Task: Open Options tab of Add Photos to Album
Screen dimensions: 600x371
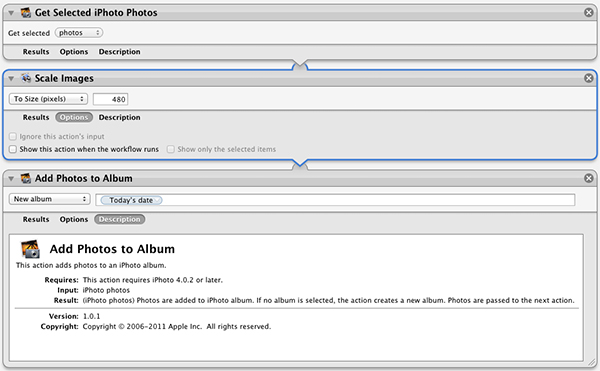Action: pyautogui.click(x=74, y=220)
